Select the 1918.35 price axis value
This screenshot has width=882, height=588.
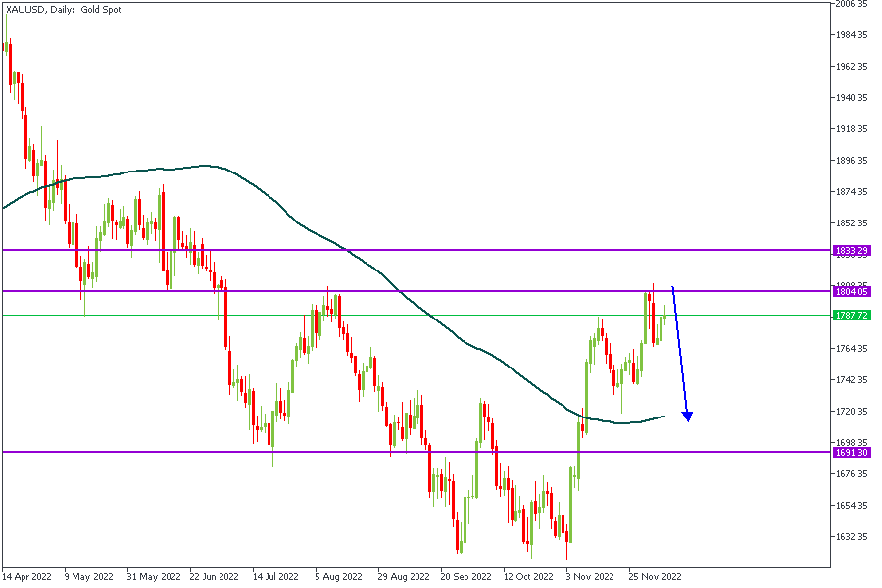[851, 129]
